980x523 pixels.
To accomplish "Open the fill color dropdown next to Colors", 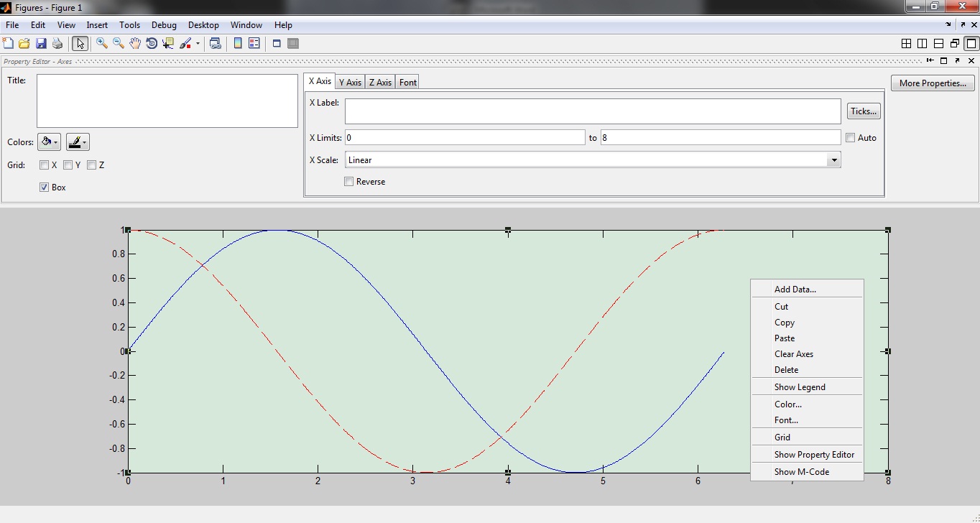I will (49, 142).
